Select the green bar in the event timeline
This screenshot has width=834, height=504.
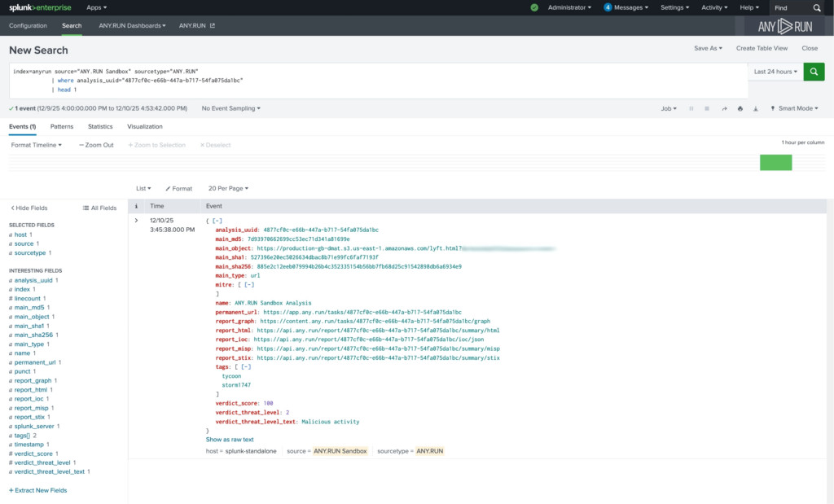coord(775,162)
